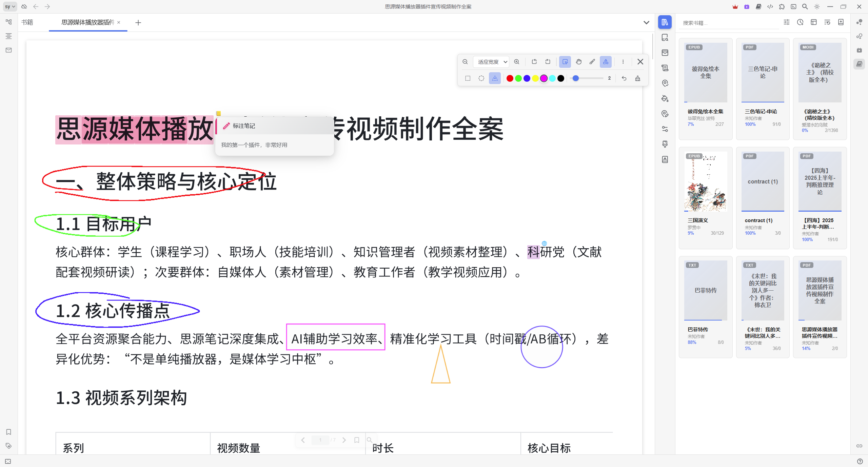Add a new tab with plus
The width and height of the screenshot is (868, 467).
coord(138,23)
